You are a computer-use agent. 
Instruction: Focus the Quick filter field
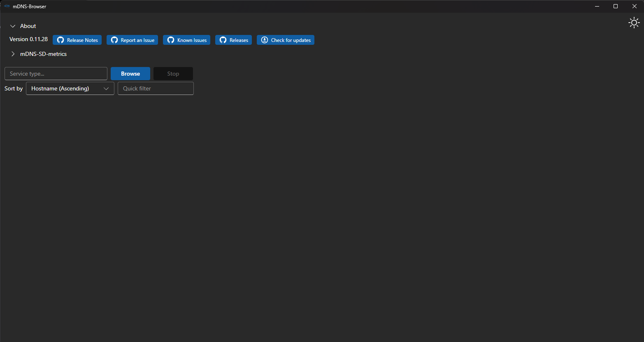click(156, 88)
